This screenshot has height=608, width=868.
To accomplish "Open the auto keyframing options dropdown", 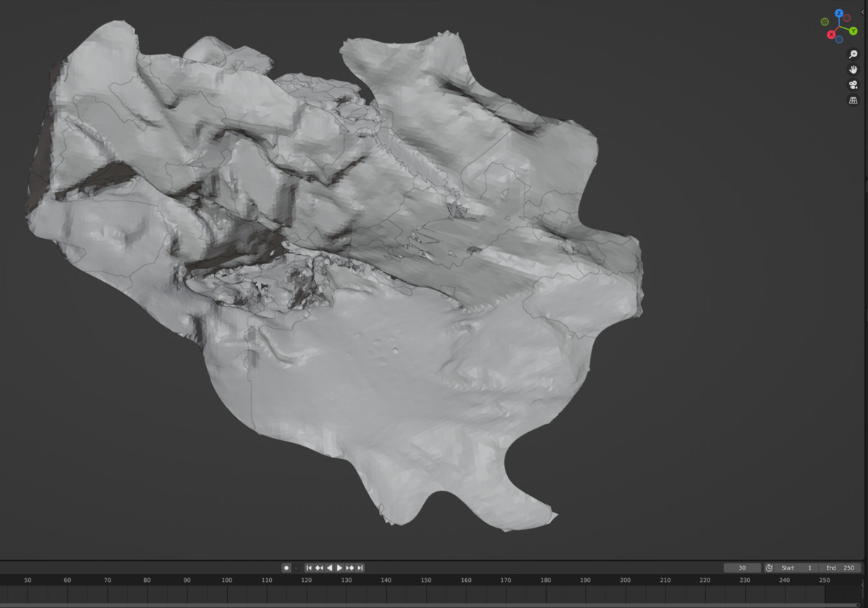I will tap(296, 568).
